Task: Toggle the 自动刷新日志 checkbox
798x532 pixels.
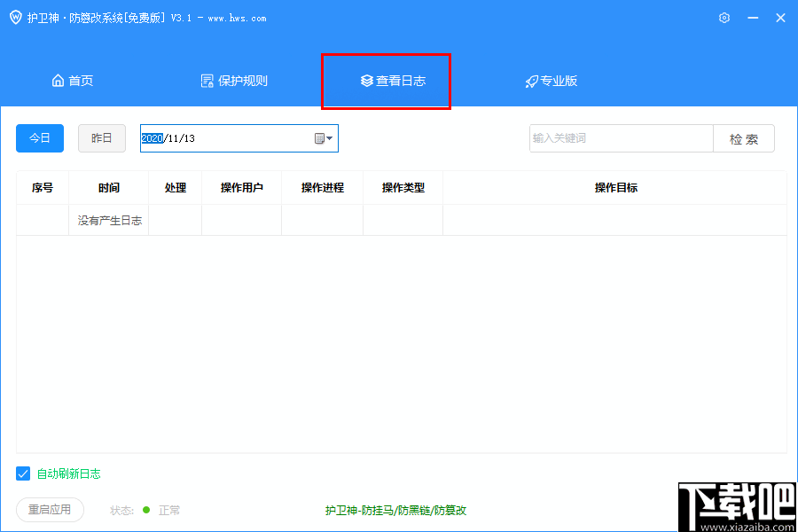Action: tap(22, 473)
